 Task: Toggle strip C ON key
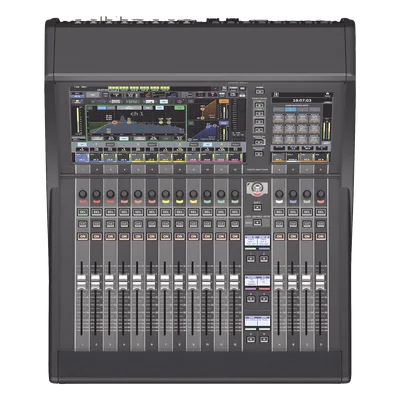[307, 236]
